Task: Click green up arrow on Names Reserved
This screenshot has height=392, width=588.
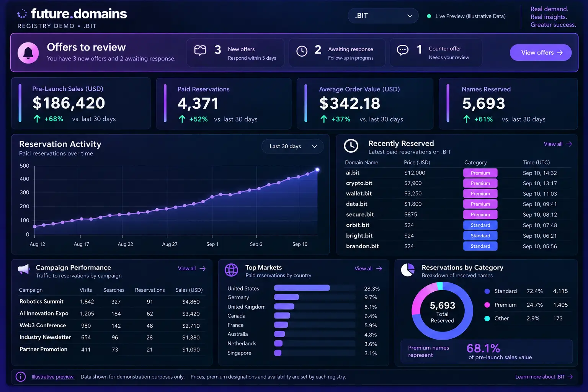Action: point(467,119)
